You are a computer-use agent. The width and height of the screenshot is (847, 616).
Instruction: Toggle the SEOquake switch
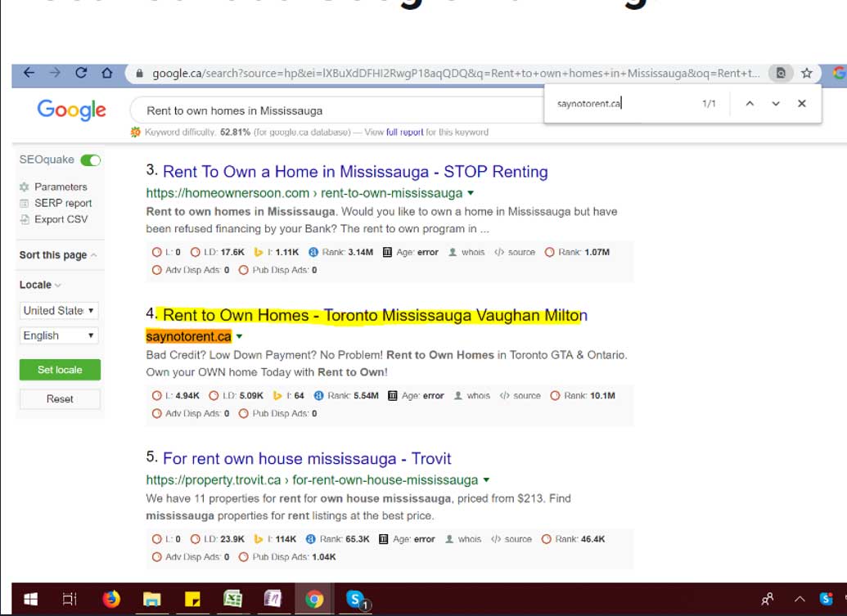point(90,160)
